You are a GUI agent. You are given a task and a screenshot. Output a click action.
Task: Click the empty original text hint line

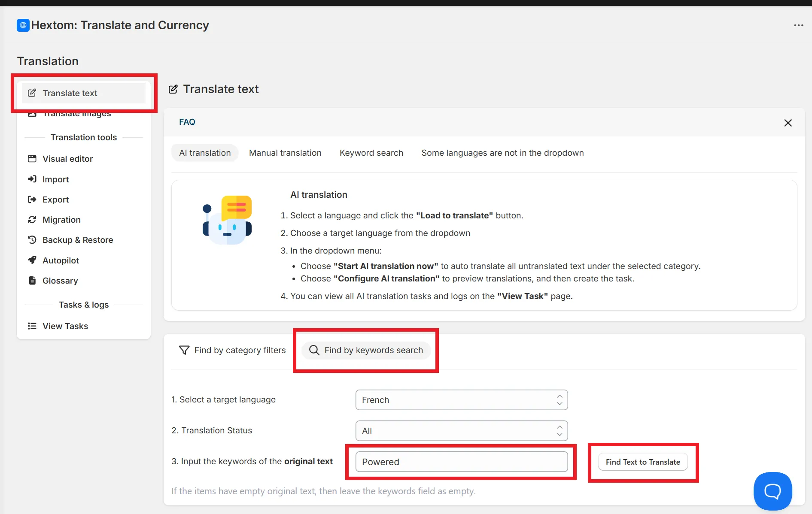(x=323, y=491)
